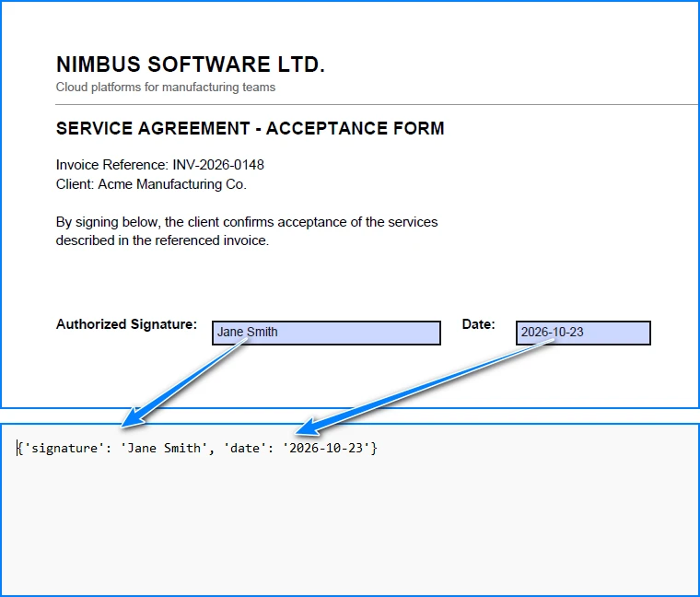The image size is (700, 597).
Task: Click the output line with the signature dictionary
Action: (197, 448)
